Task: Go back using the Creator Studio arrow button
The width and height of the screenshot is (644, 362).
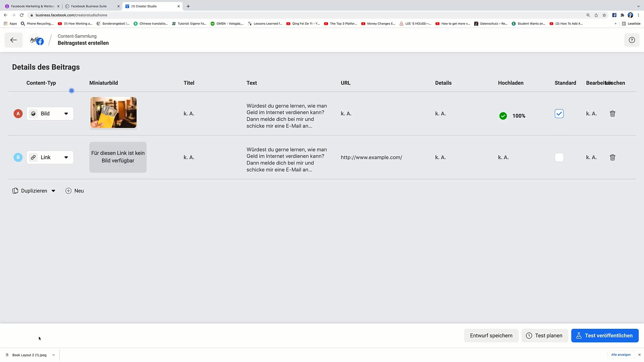Action: tap(13, 40)
